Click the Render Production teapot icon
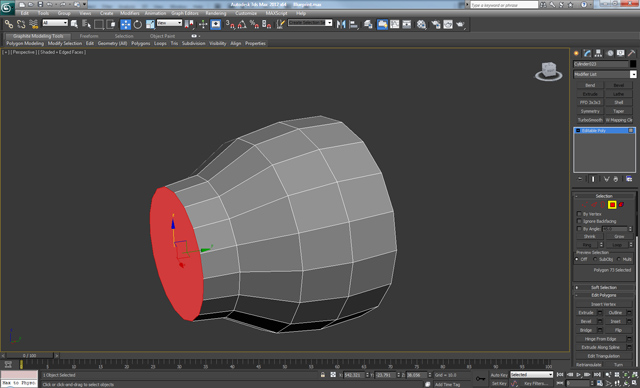 [x=460, y=24]
